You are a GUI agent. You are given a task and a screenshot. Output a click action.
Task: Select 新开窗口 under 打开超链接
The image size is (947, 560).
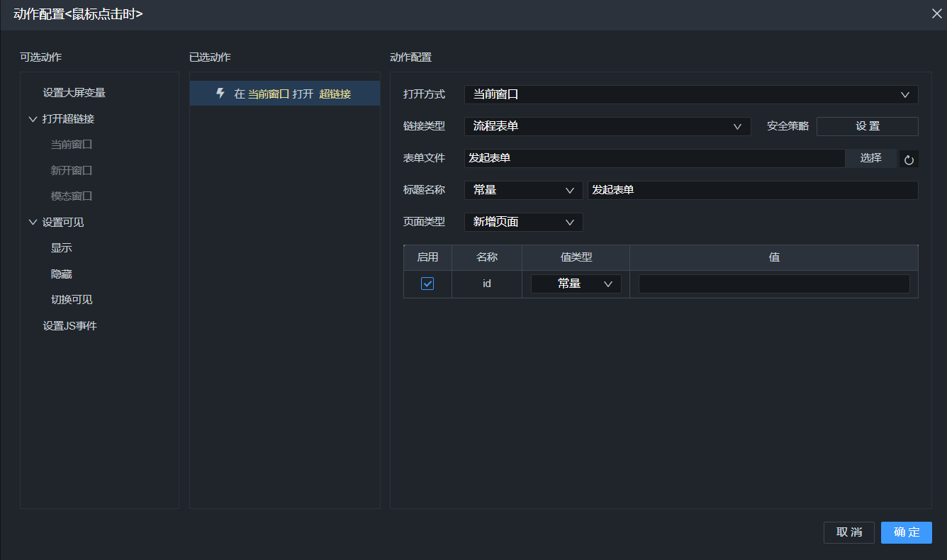[72, 171]
